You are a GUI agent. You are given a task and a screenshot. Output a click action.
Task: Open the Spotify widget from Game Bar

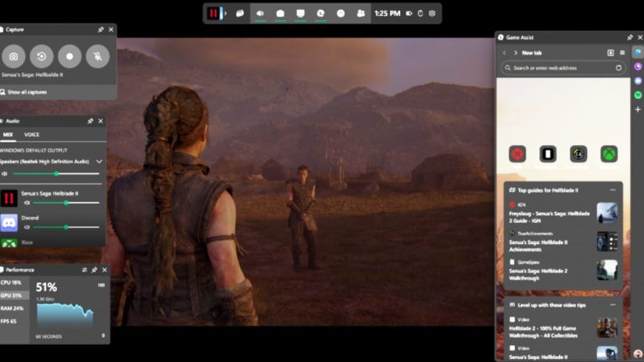click(x=340, y=13)
